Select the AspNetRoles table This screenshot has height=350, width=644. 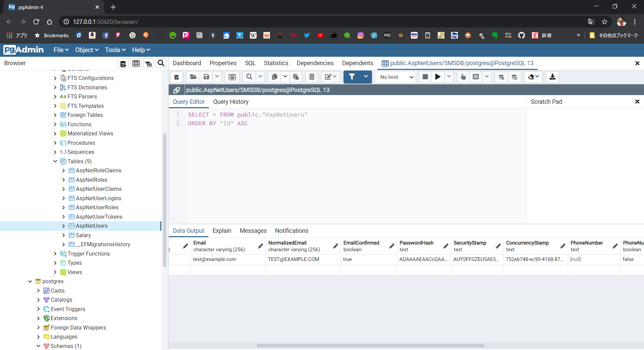pyautogui.click(x=92, y=180)
